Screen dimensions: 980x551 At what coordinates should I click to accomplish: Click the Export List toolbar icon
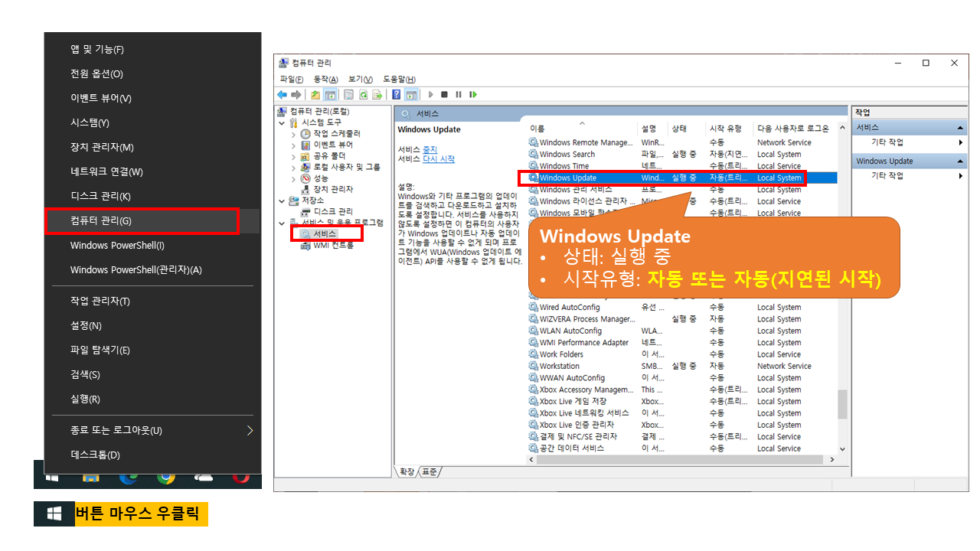click(377, 95)
